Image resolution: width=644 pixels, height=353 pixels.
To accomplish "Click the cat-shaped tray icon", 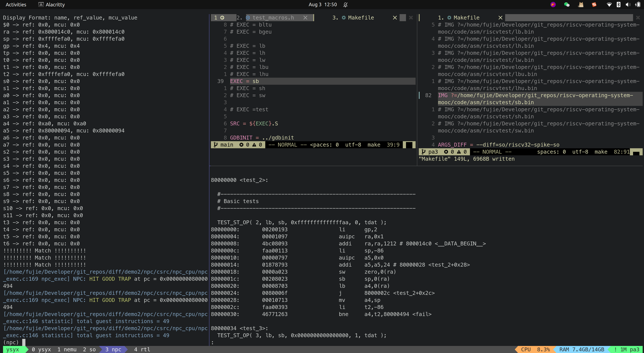I will click(581, 5).
